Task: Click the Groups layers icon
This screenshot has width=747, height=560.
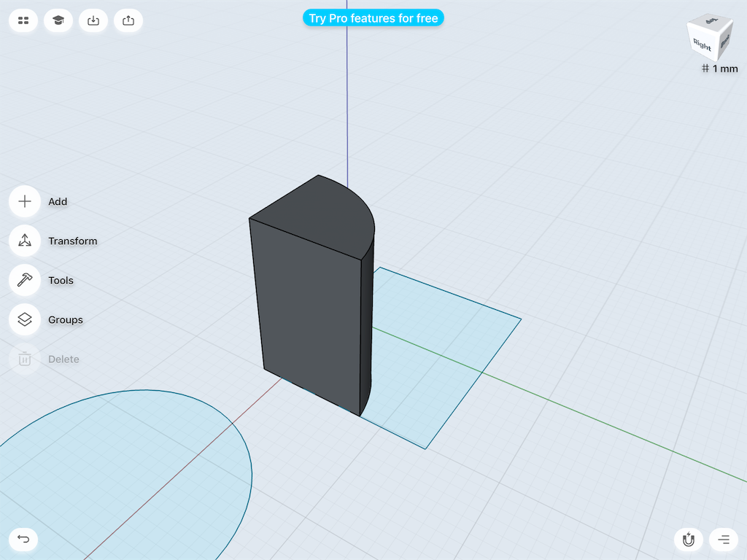Action: [x=25, y=319]
